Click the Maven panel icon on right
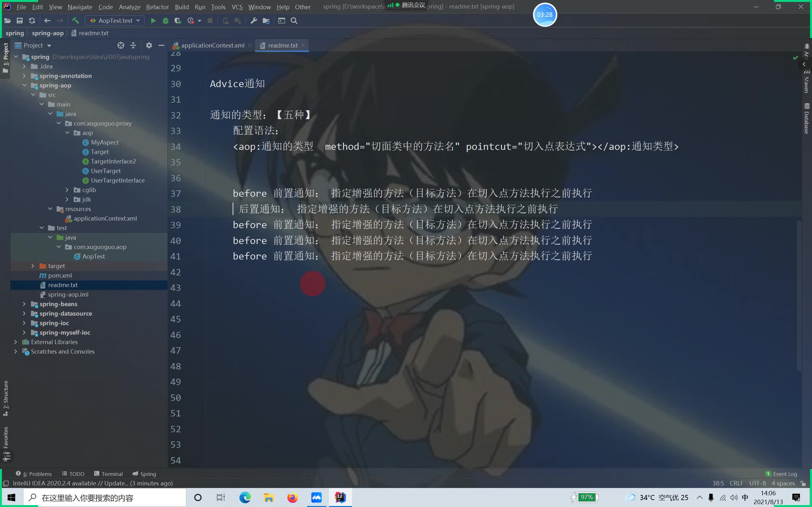The width and height of the screenshot is (812, 507). coord(807,85)
